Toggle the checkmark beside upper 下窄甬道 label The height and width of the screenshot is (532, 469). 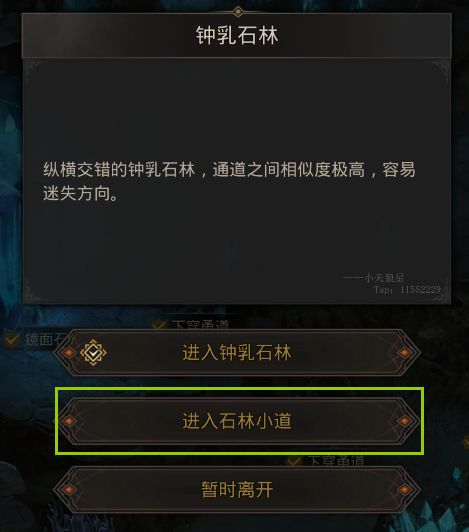click(159, 324)
